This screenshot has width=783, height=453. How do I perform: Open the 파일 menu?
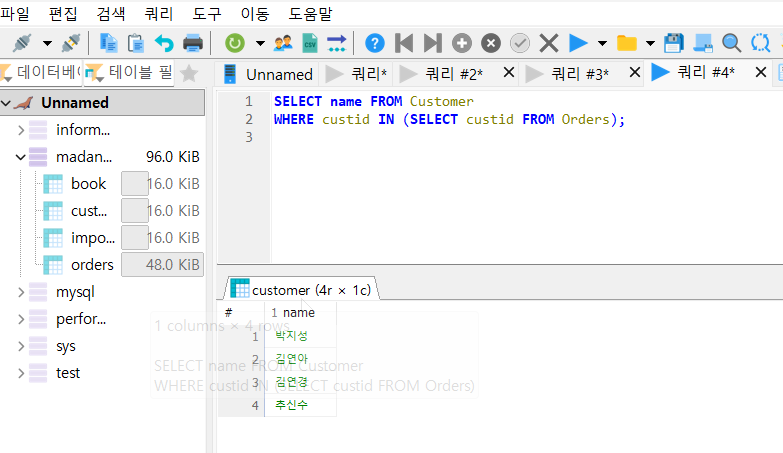pos(15,13)
